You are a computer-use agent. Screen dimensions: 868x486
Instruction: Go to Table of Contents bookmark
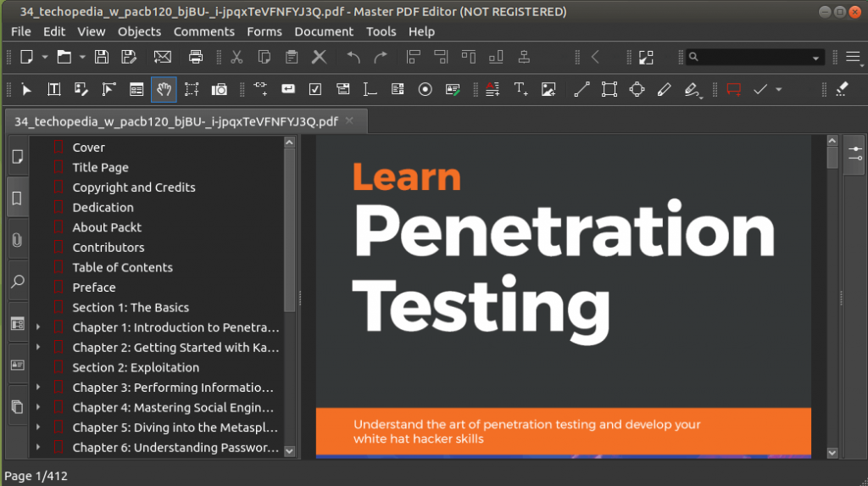point(122,267)
